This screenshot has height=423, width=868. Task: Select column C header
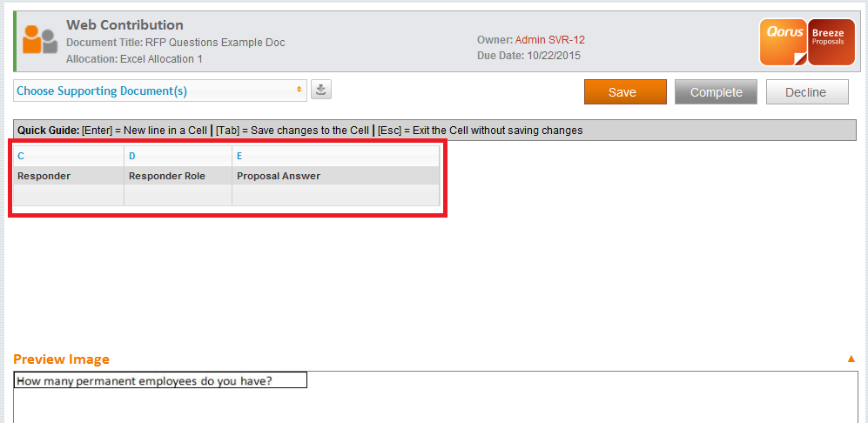click(69, 156)
